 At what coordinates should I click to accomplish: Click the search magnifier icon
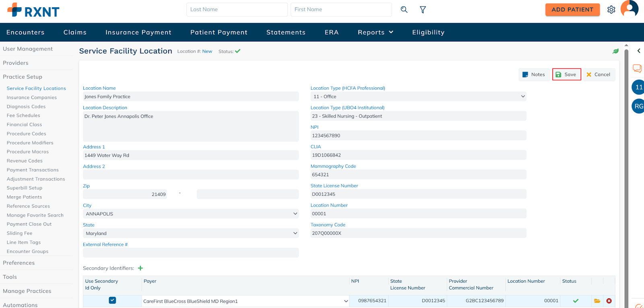point(404,10)
